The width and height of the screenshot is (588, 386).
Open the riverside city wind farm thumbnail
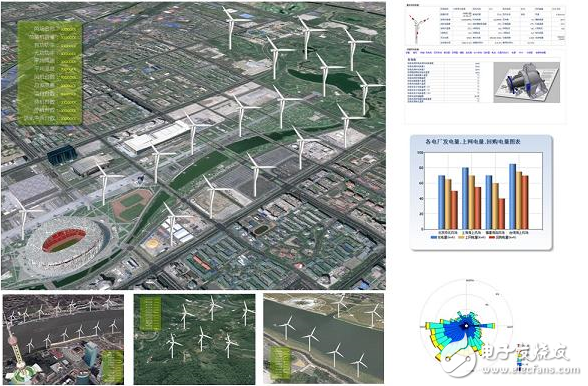point(63,339)
